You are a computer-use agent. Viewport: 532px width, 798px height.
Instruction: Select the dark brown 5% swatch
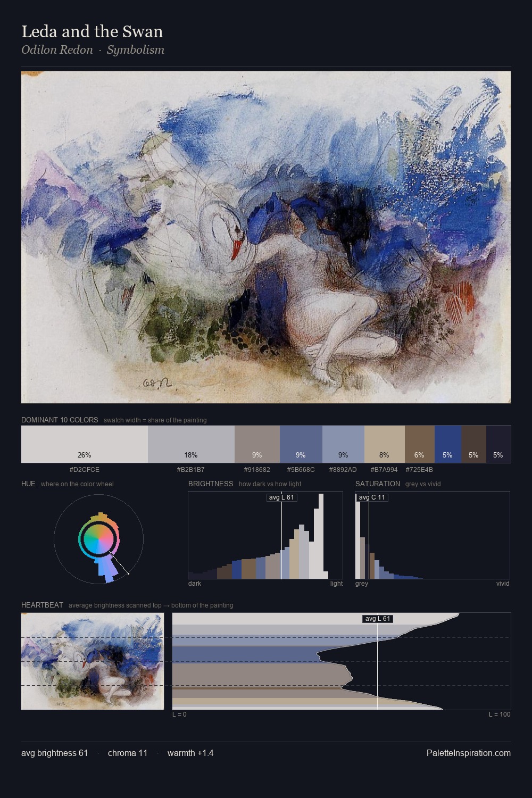tap(473, 444)
